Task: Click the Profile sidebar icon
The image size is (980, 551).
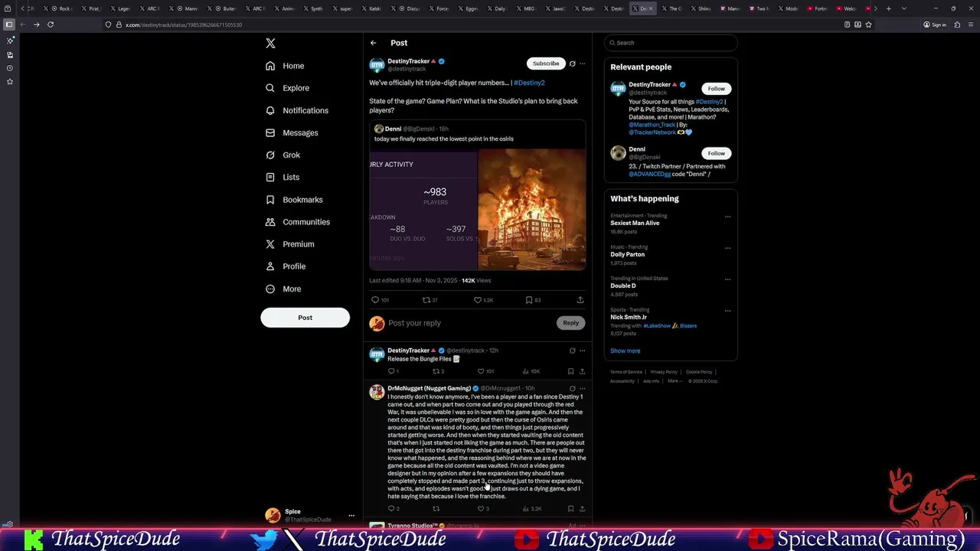Action: pos(270,266)
